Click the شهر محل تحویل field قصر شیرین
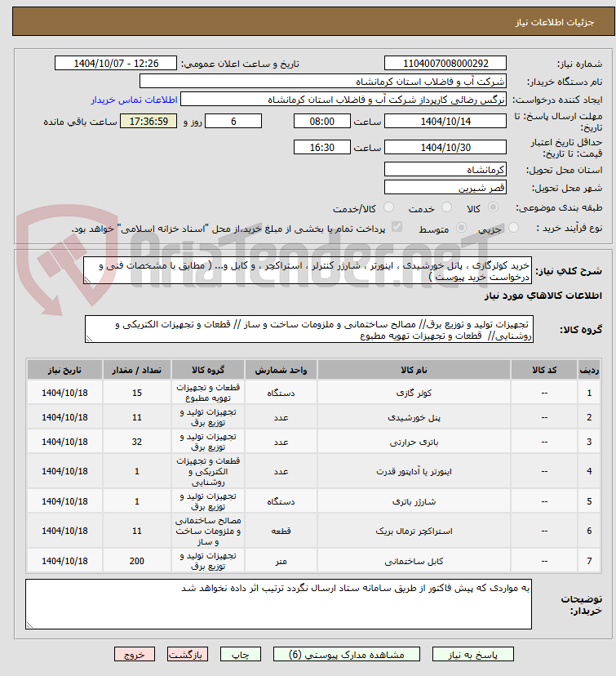 tap(445, 188)
